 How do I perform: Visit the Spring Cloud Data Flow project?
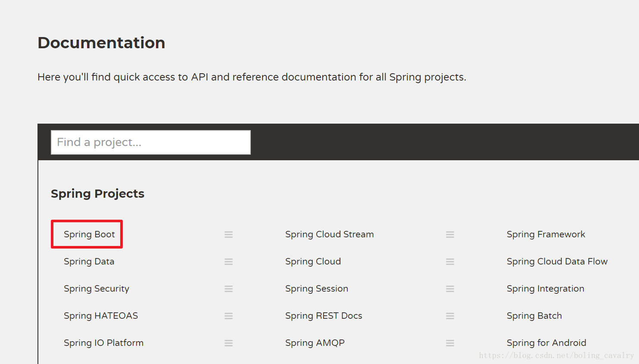point(557,261)
